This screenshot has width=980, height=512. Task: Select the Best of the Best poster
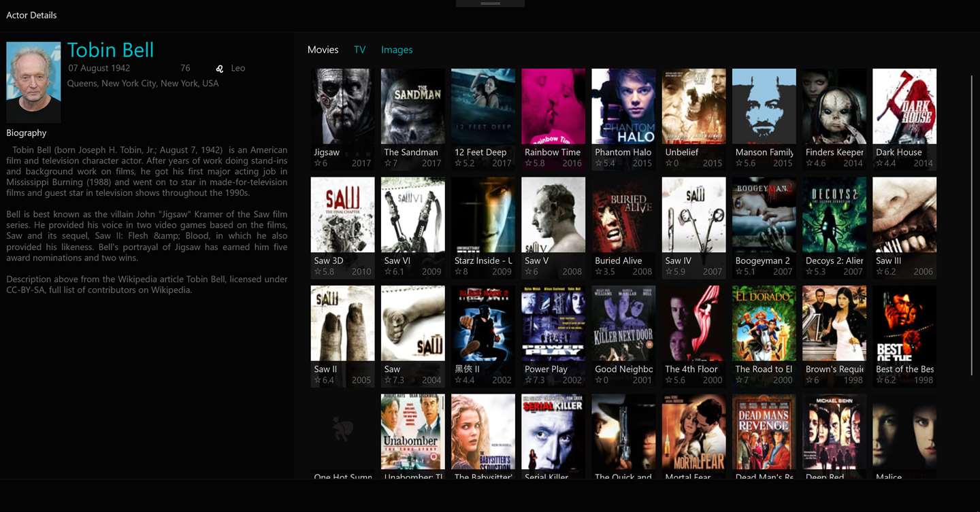coord(904,323)
